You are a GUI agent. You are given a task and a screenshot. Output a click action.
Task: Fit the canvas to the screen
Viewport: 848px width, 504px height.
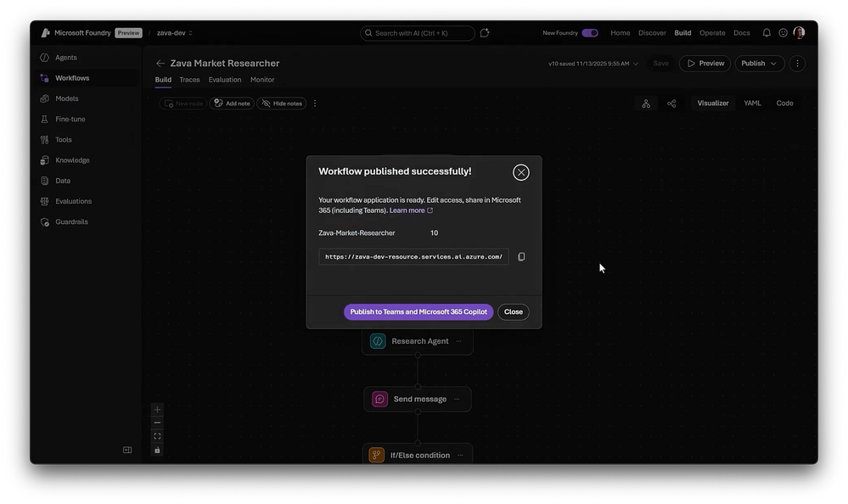point(157,436)
